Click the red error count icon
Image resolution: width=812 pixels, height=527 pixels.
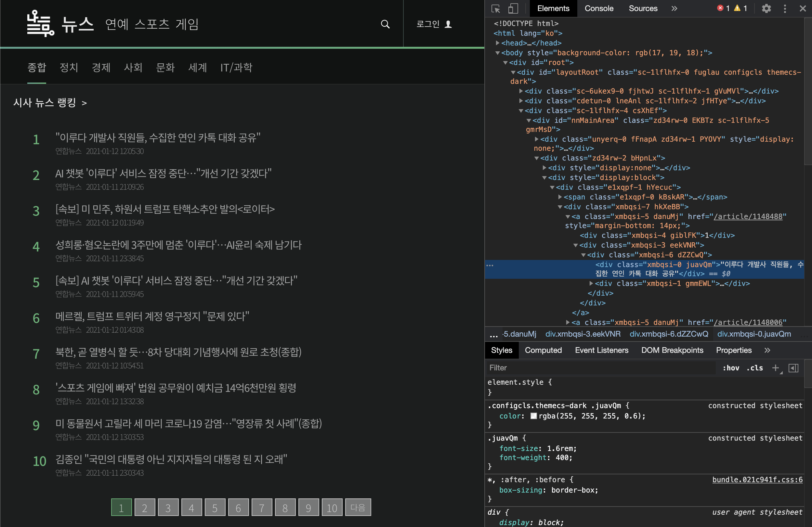pos(720,8)
